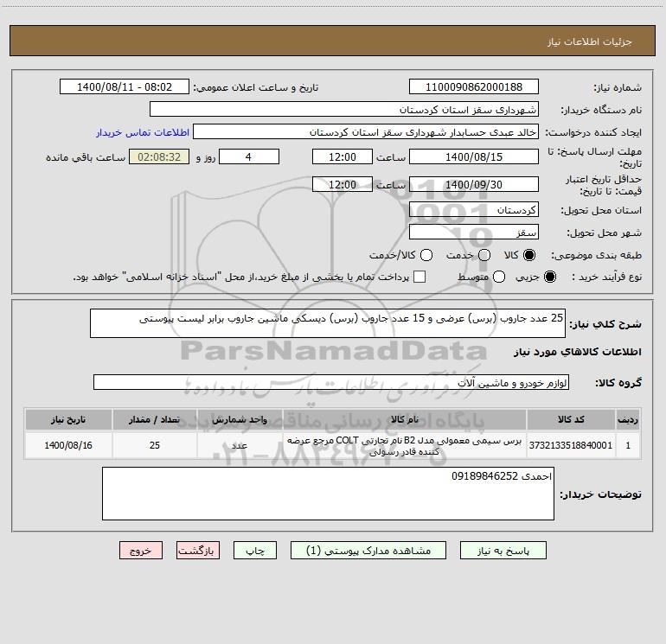The width and height of the screenshot is (666, 644).
Task: Click the ساعت باقی مانده label
Action: coord(86,157)
